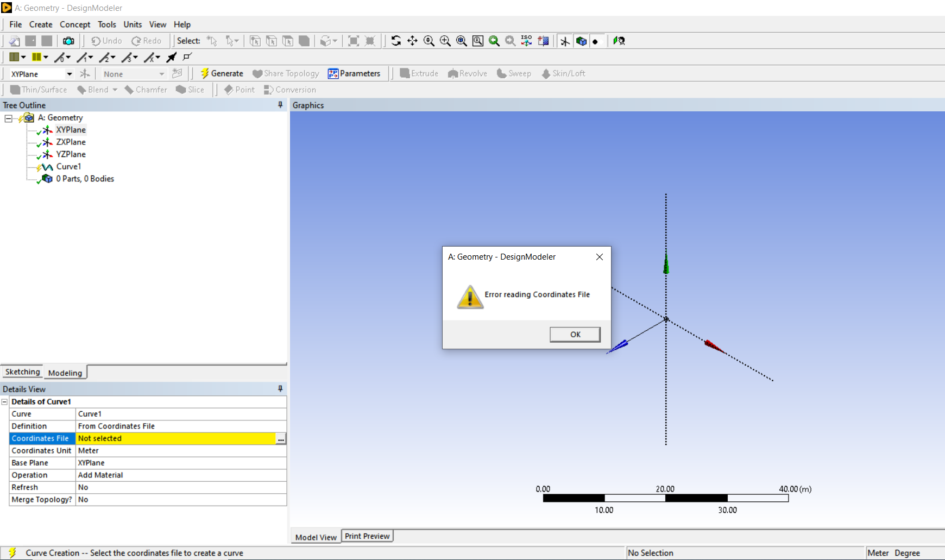Switch to the Sketching tab
Viewport: 945px width, 560px height.
click(x=22, y=372)
